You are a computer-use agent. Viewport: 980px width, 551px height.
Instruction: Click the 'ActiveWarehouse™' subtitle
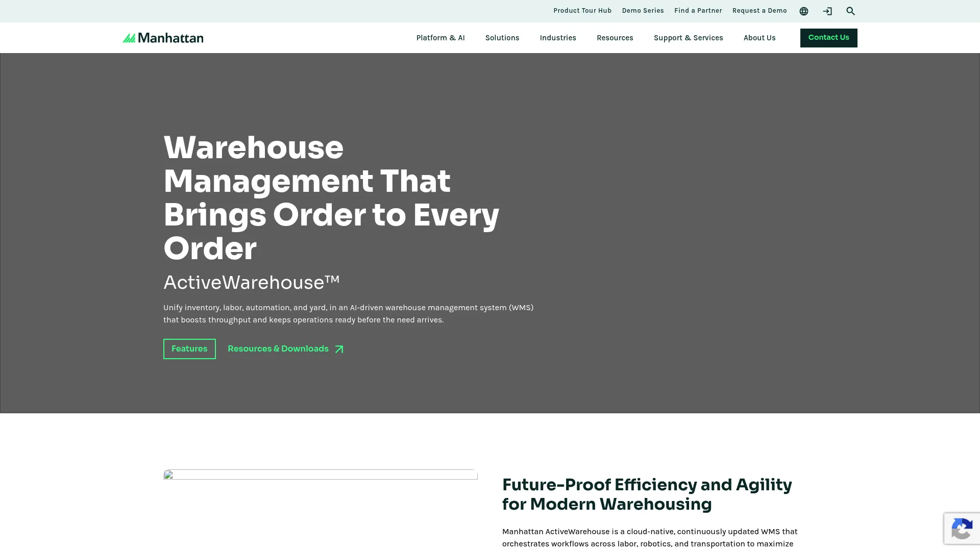pos(252,283)
